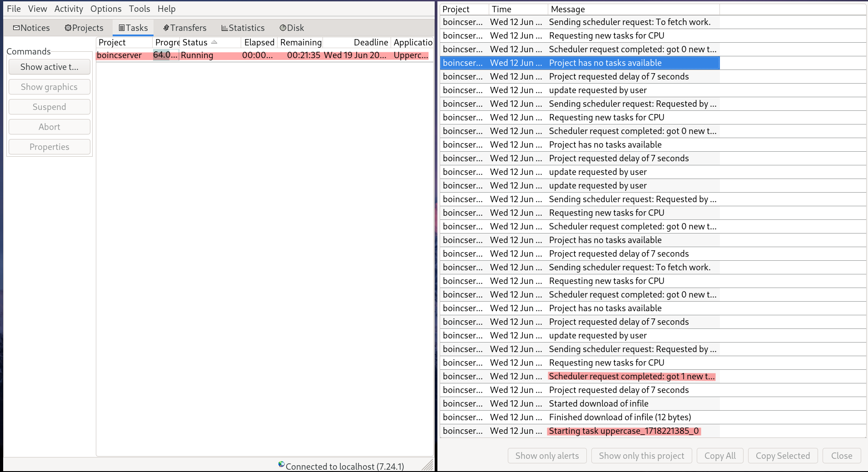Click the 64.0 progress bar cell
The width and height of the screenshot is (868, 472).
pyautogui.click(x=165, y=55)
